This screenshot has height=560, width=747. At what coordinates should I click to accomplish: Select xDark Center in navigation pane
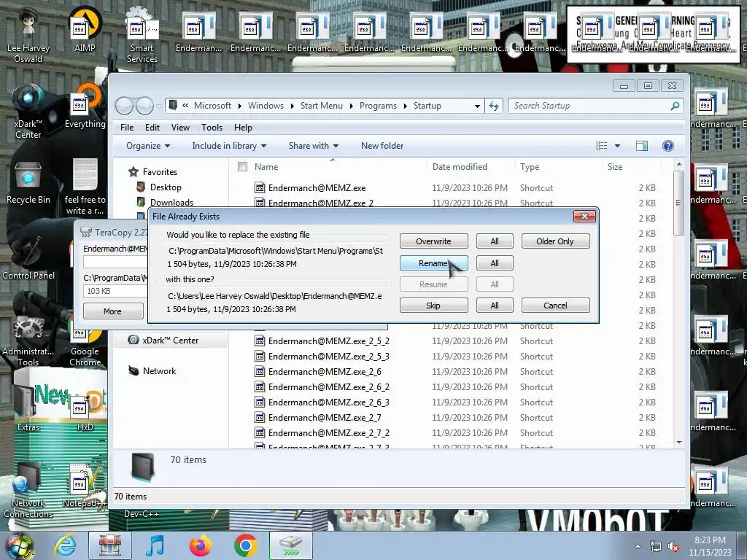169,341
